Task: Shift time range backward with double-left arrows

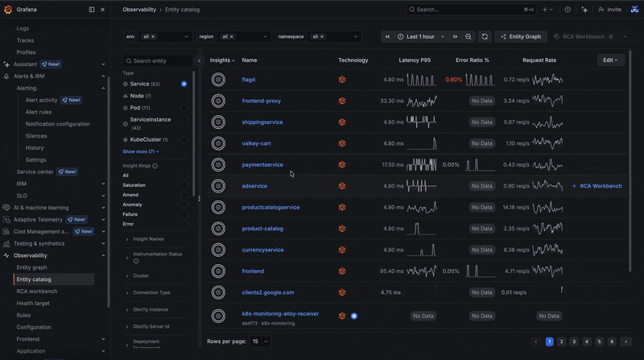Action: (387, 36)
